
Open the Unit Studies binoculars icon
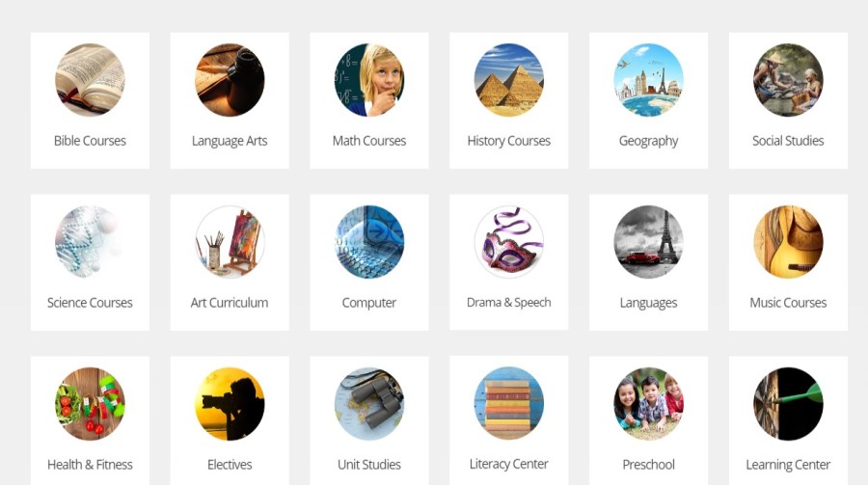[369, 404]
